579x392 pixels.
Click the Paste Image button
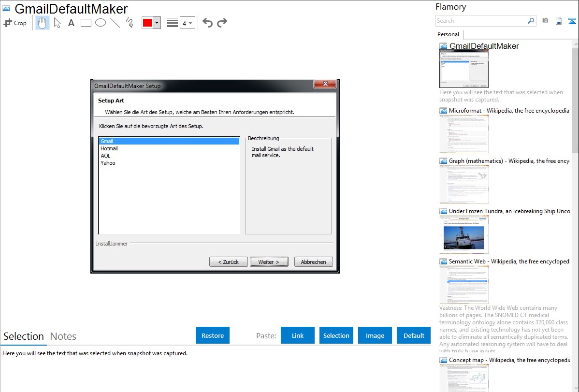(x=375, y=335)
